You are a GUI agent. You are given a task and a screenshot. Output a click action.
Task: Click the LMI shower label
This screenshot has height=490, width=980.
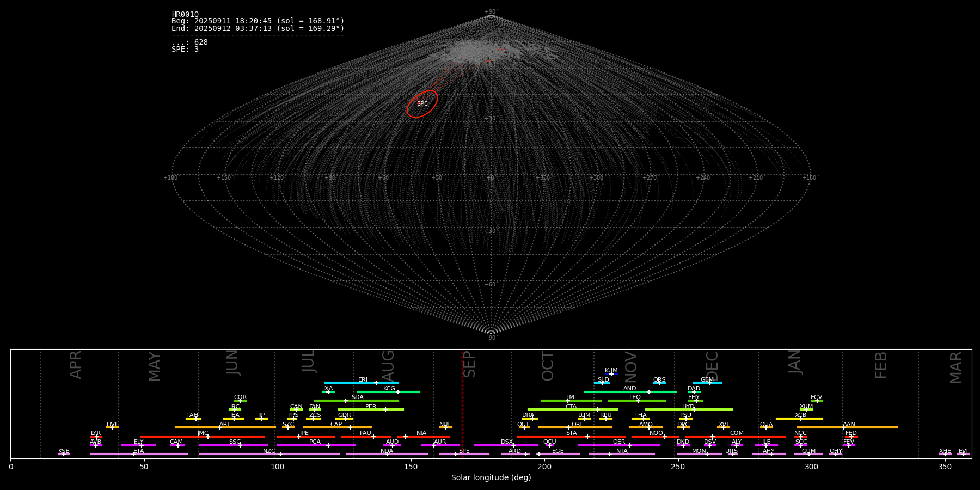click(571, 397)
